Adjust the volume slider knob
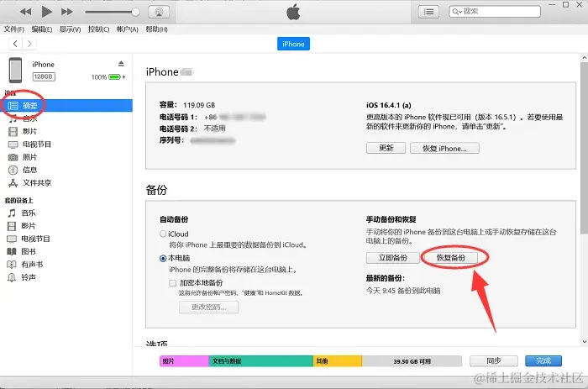Image resolution: width=588 pixels, height=389 pixels. [x=135, y=12]
